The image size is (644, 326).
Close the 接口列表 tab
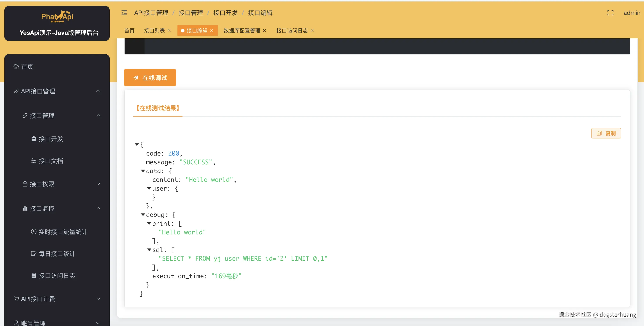click(x=169, y=30)
